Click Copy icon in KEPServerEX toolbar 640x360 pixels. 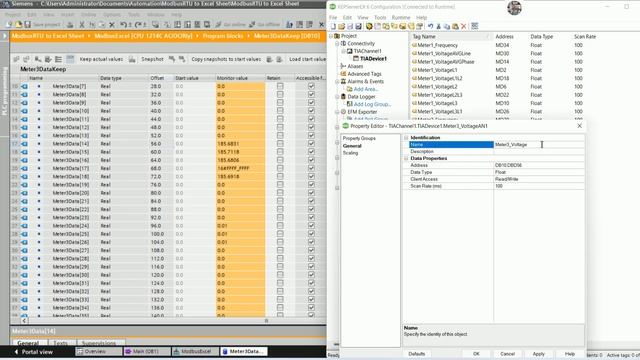coord(447,27)
